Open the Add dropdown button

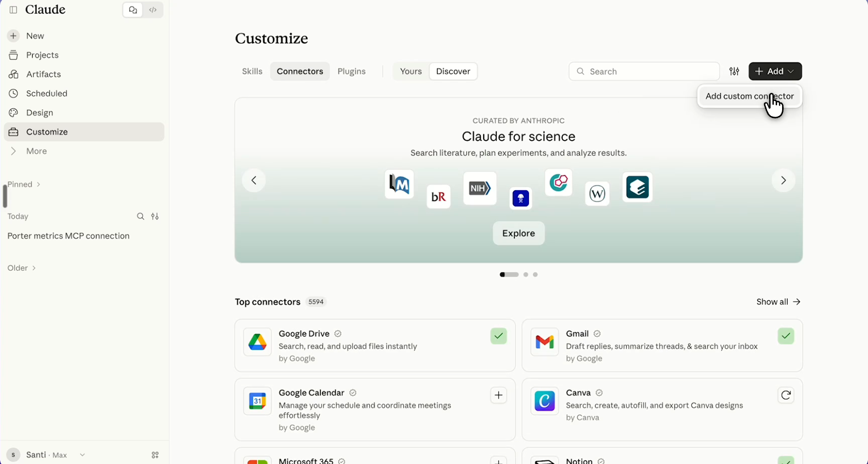(775, 71)
